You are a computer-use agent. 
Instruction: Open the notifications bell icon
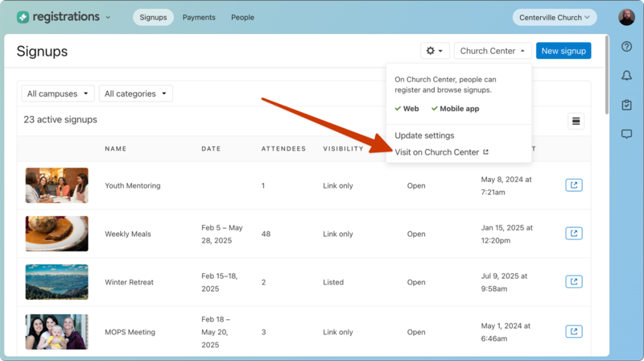626,76
